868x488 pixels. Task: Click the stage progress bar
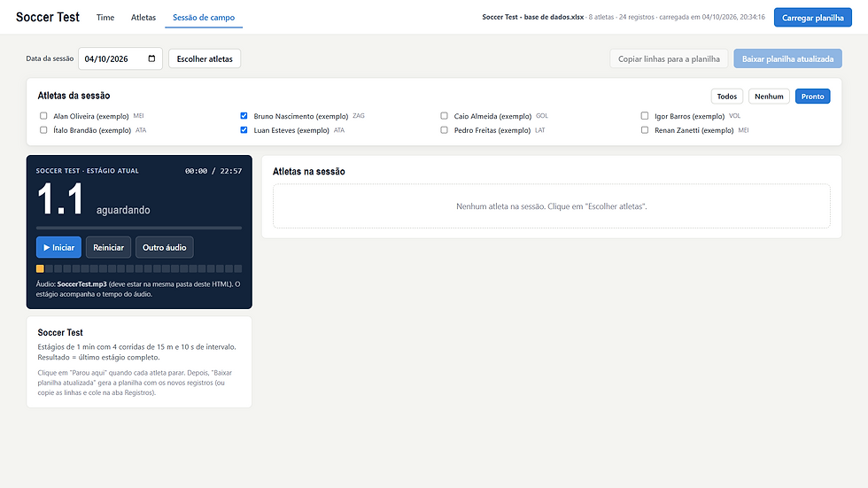point(139,228)
